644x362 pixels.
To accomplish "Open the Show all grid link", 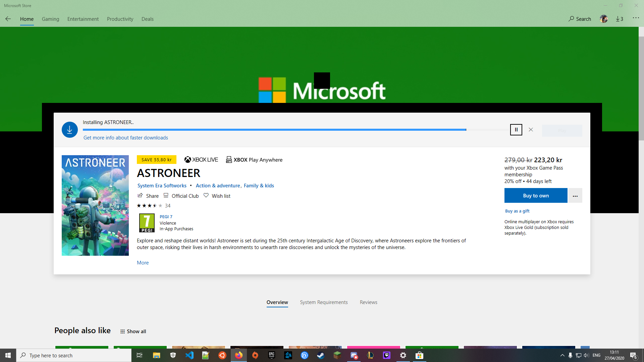I will coord(133,331).
